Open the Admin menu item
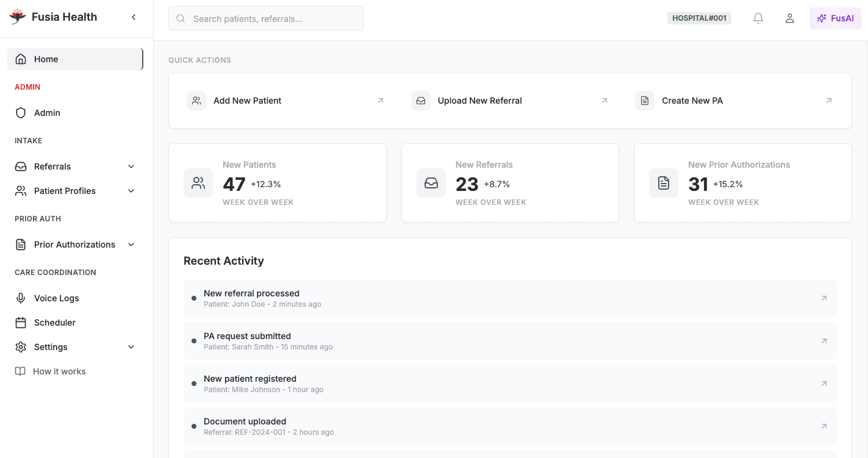The height and width of the screenshot is (458, 868). pos(47,112)
